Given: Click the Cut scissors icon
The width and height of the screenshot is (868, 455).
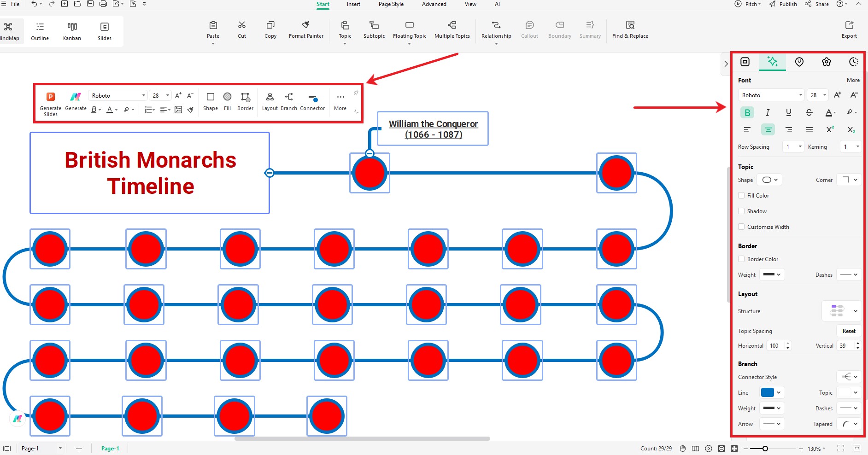Looking at the screenshot, I should (242, 25).
